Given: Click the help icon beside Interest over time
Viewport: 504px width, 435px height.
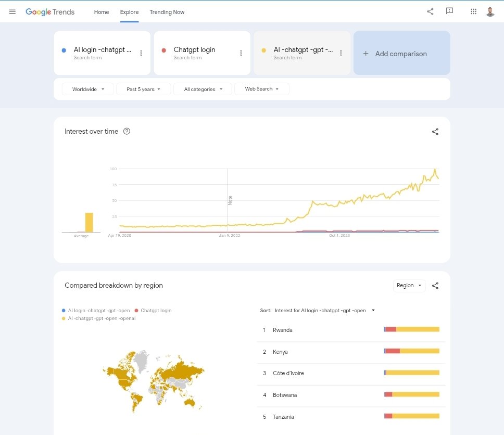Looking at the screenshot, I should tap(127, 131).
